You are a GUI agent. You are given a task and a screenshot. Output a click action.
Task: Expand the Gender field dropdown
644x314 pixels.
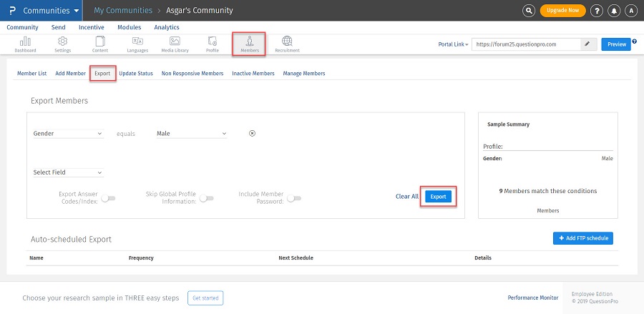tap(69, 133)
